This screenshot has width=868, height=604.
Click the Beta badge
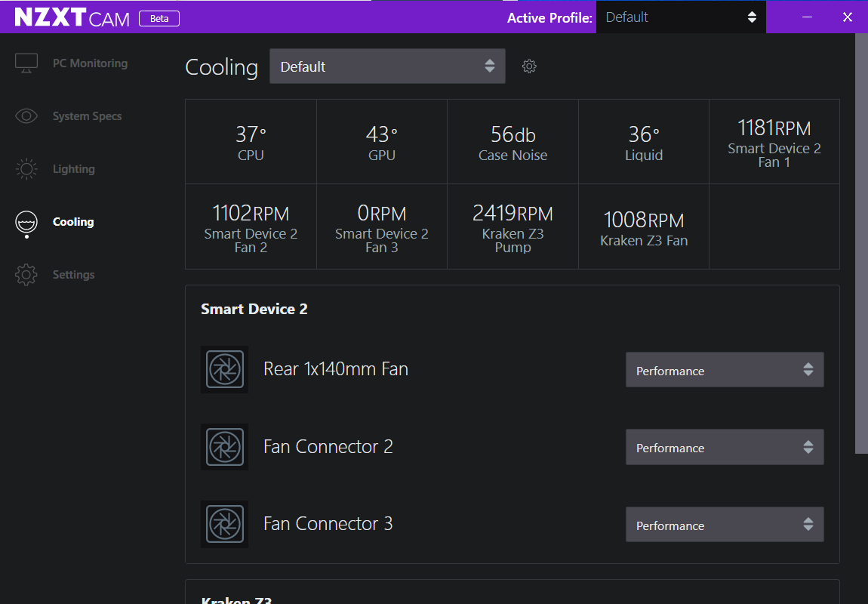(159, 19)
